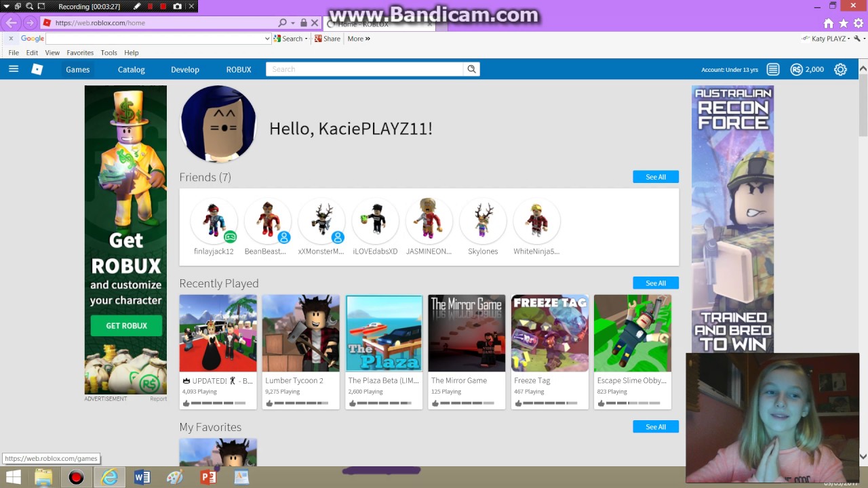The width and height of the screenshot is (868, 488).
Task: Open Windows Start menu
Action: click(13, 477)
